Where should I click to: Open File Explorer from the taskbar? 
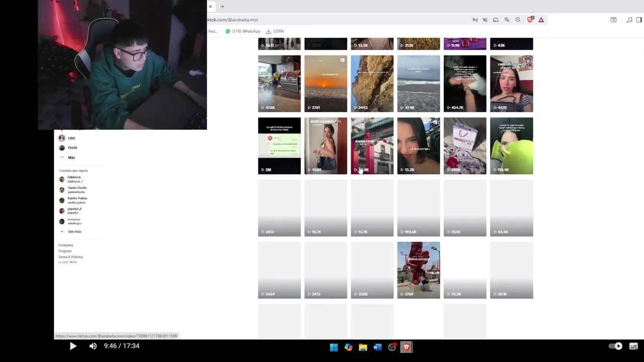tap(363, 347)
